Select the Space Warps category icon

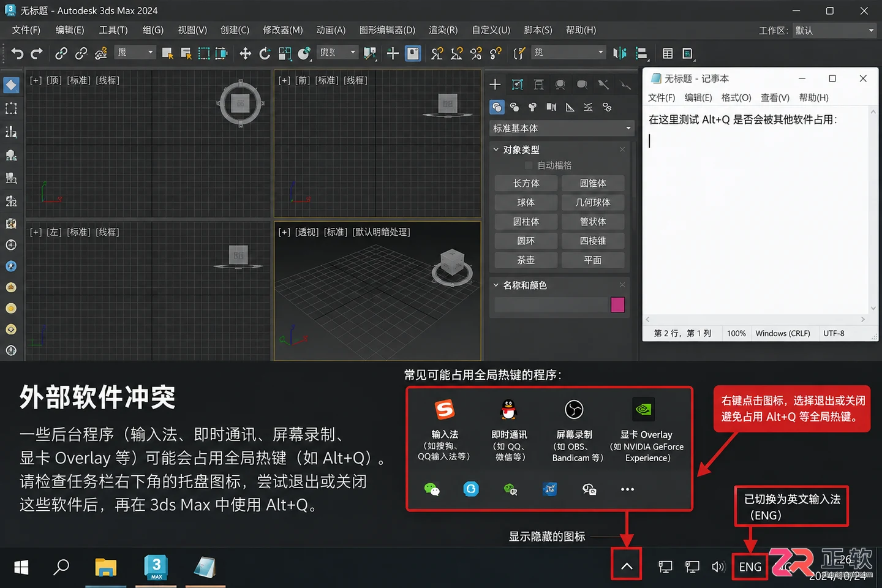(588, 107)
